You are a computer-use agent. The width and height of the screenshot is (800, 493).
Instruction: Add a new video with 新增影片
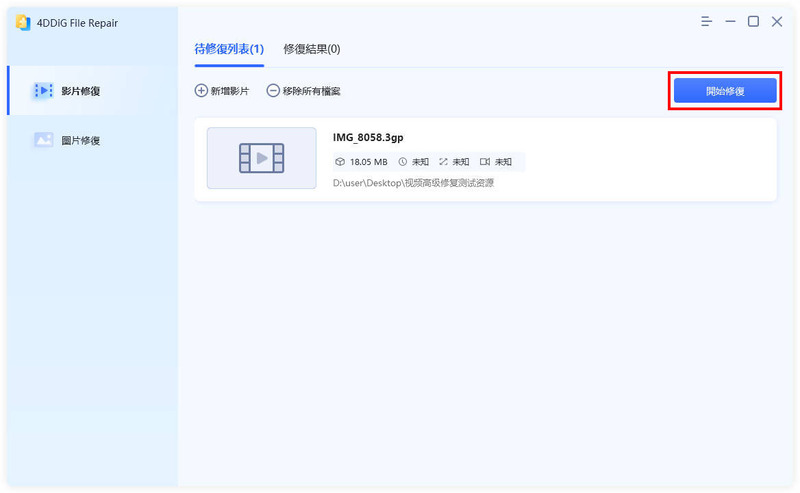[x=222, y=91]
